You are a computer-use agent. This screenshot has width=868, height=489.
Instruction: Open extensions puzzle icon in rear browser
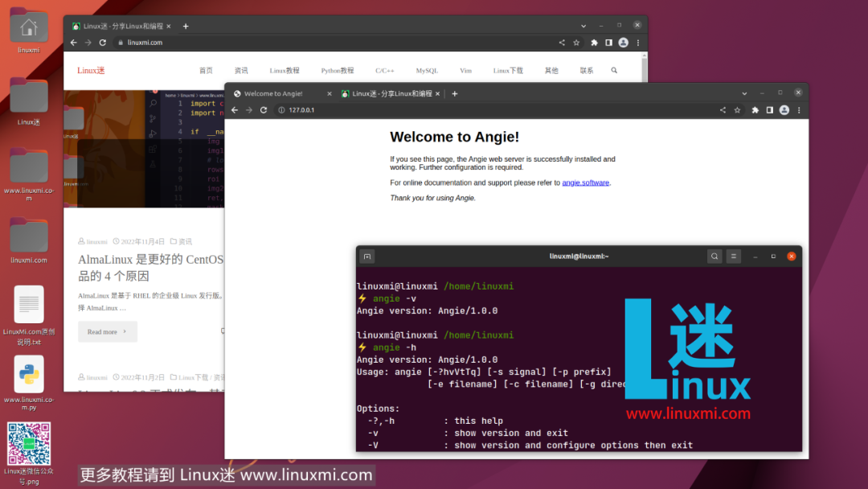coord(594,43)
